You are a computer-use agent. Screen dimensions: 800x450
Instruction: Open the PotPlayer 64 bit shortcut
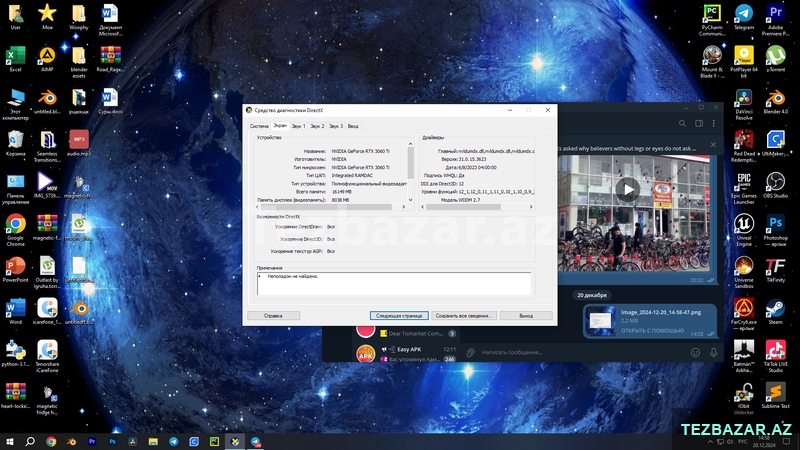pos(744,62)
